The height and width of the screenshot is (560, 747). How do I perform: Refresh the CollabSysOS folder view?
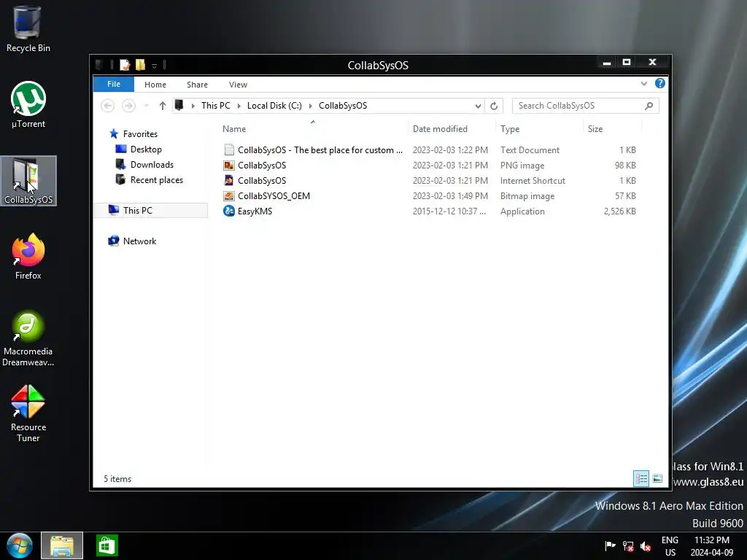494,106
